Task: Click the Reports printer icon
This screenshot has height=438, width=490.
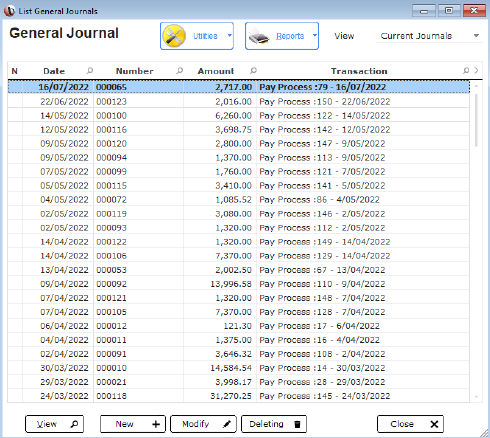Action: pos(259,36)
